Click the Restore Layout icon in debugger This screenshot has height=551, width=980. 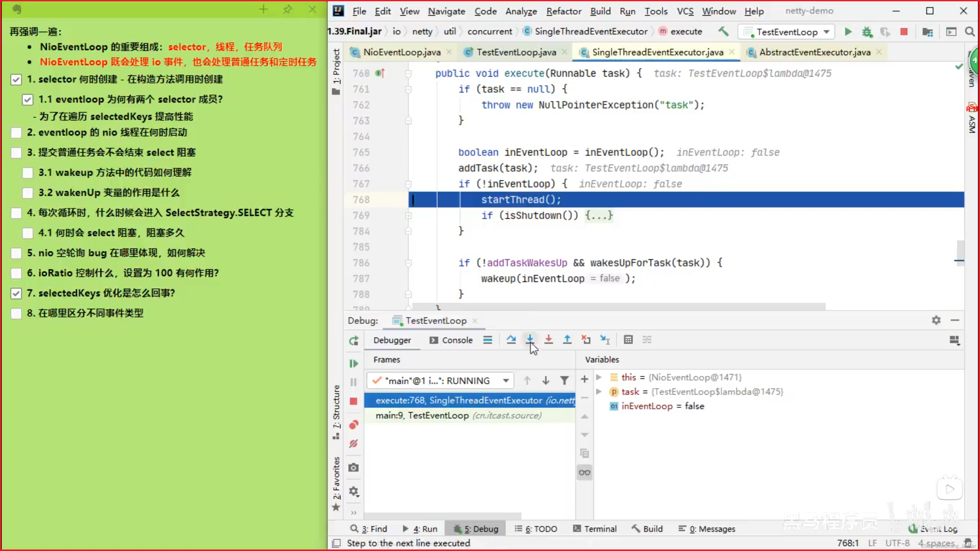(954, 340)
